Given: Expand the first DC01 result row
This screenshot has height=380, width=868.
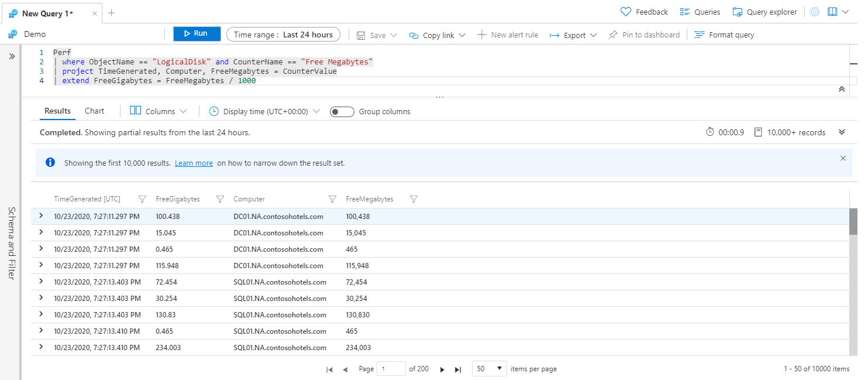Looking at the screenshot, I should (41, 216).
